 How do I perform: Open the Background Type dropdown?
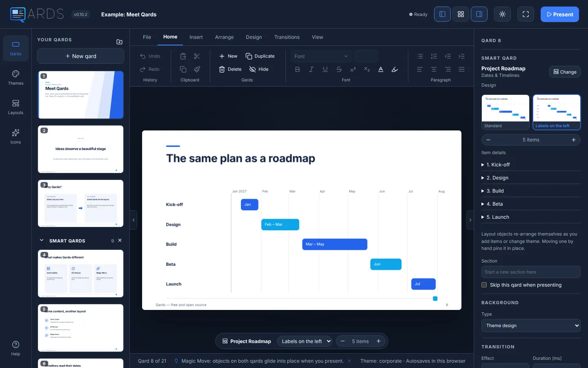[531, 325]
